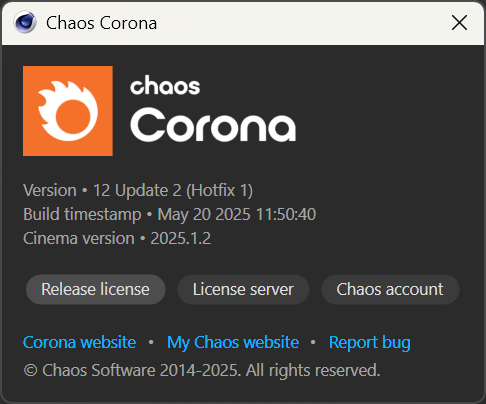The height and width of the screenshot is (404, 486).
Task: Follow the Report bug link
Action: pyautogui.click(x=370, y=343)
